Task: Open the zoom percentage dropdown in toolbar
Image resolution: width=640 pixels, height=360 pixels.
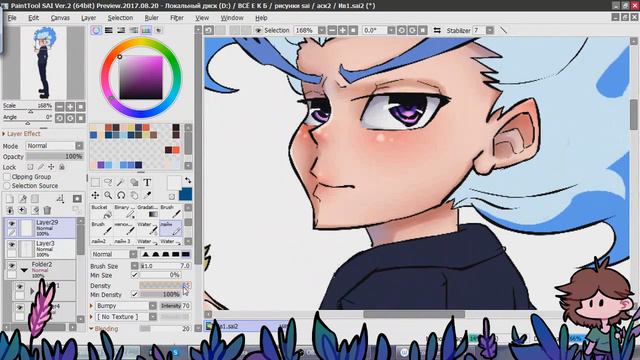Action: click(x=322, y=31)
